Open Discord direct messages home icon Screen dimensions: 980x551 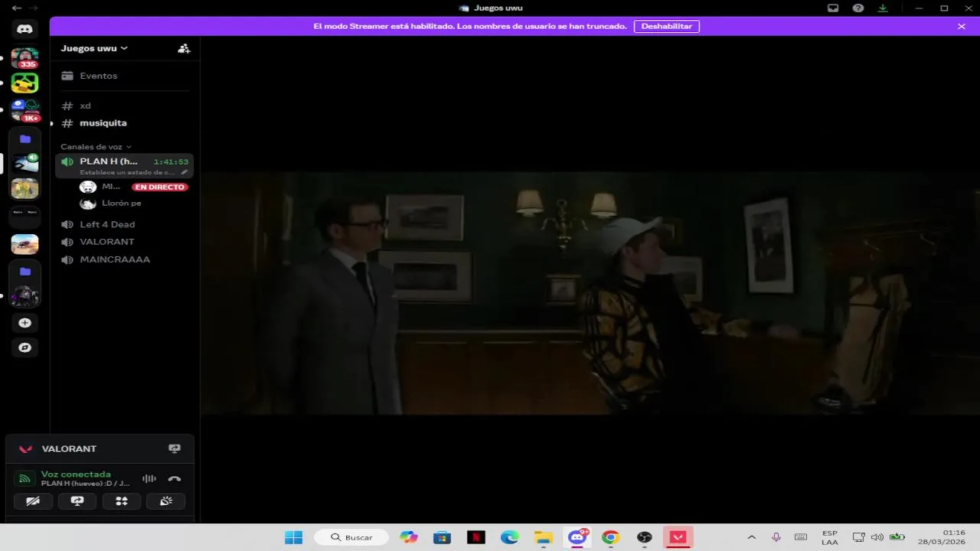[x=24, y=29]
